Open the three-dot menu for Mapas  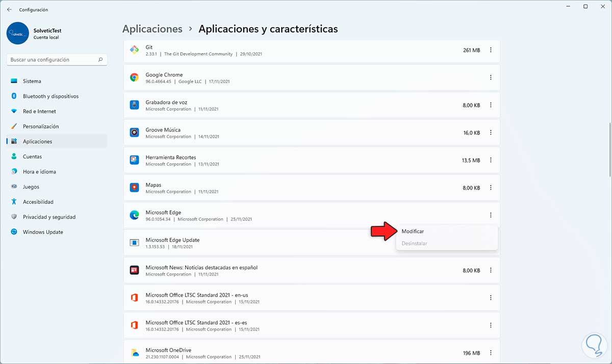(491, 188)
